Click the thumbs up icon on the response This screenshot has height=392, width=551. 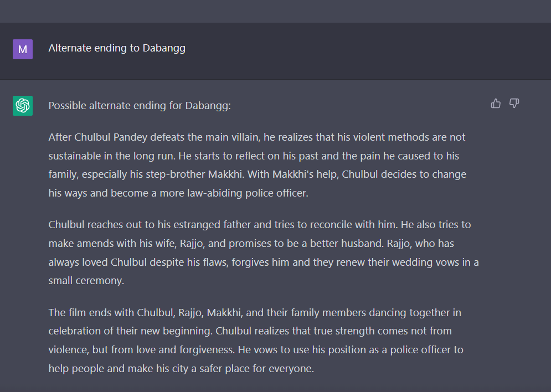click(496, 104)
